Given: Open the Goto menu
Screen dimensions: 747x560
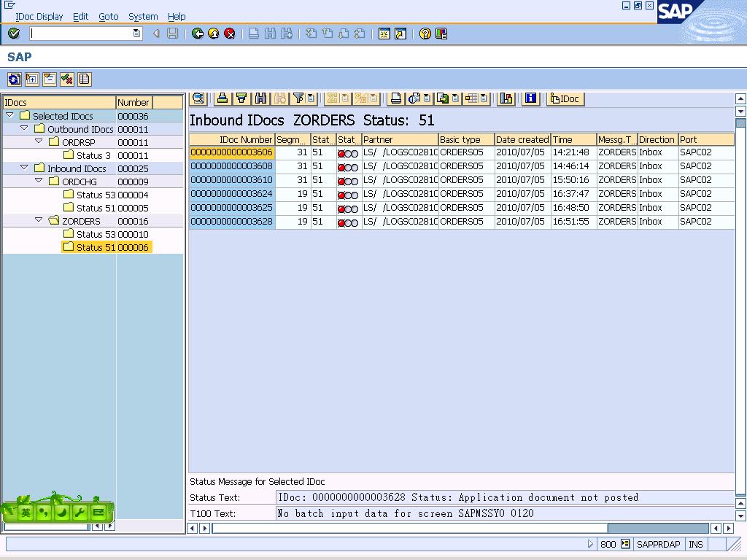Looking at the screenshot, I should (109, 16).
